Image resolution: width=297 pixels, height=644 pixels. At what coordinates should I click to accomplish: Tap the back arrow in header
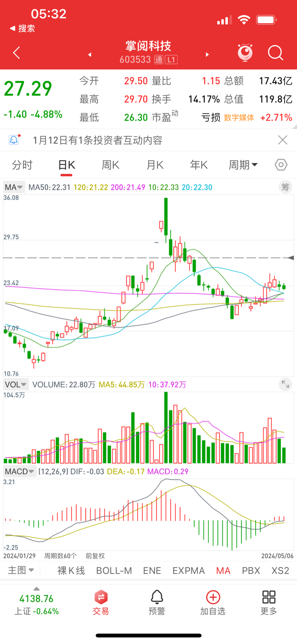pyautogui.click(x=16, y=53)
